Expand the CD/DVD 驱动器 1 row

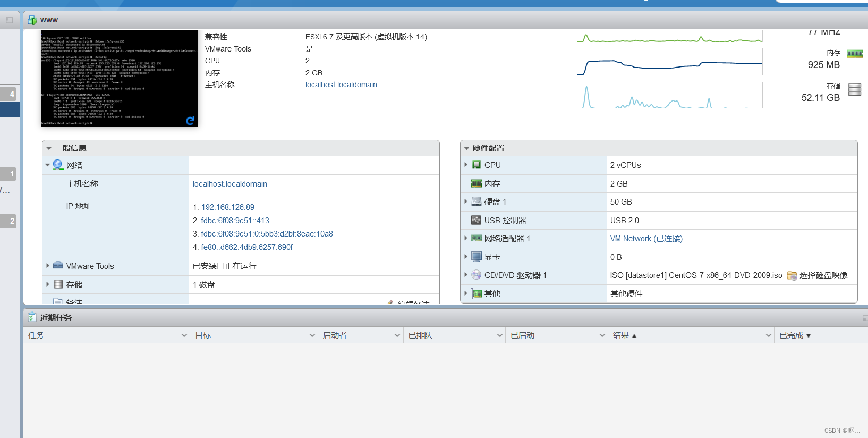pyautogui.click(x=466, y=275)
